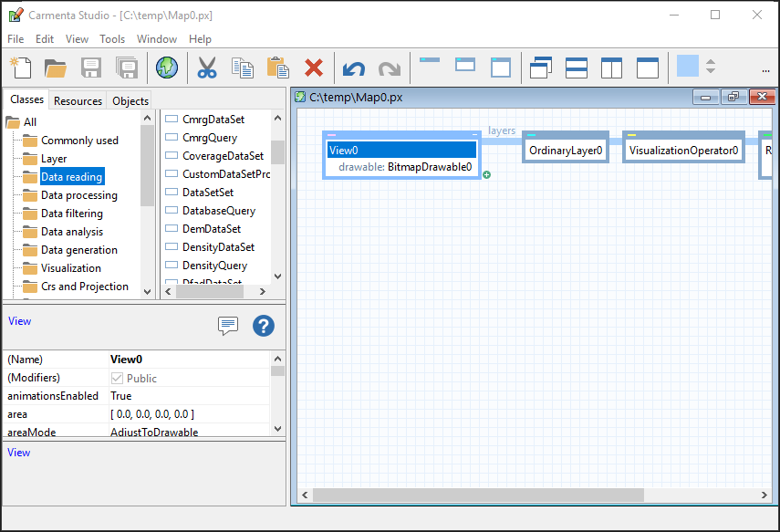Click the toolbar overflow ellipsis
The width and height of the screenshot is (780, 532).
click(764, 68)
